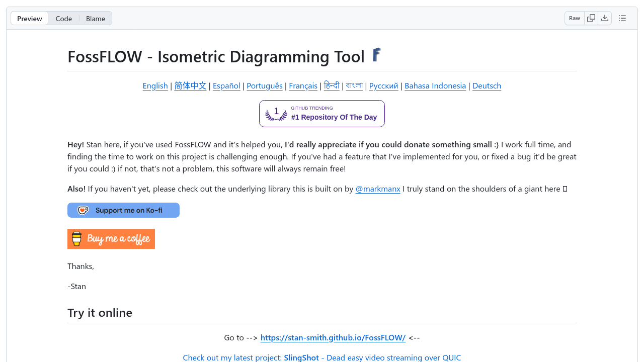Open the stan-smith.github.io FossFLOW link
The height and width of the screenshot is (362, 644).
(x=333, y=337)
